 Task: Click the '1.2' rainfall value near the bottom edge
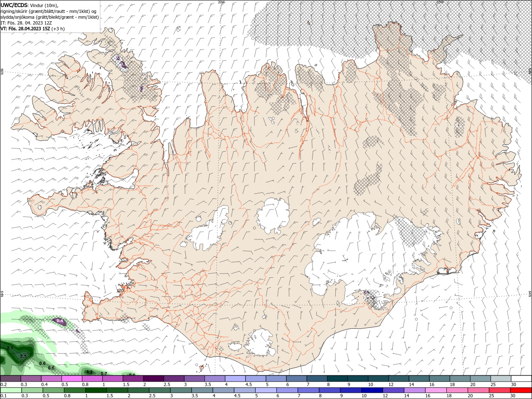coord(89,372)
